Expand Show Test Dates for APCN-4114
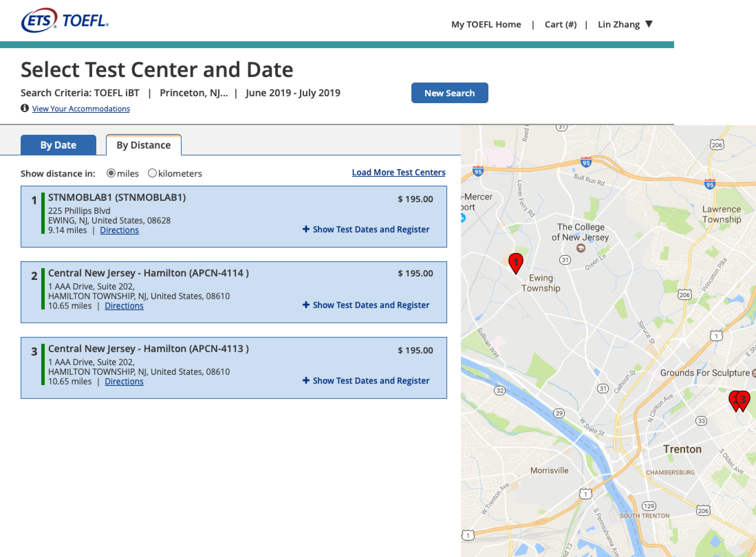Image resolution: width=756 pixels, height=557 pixels. click(x=371, y=305)
